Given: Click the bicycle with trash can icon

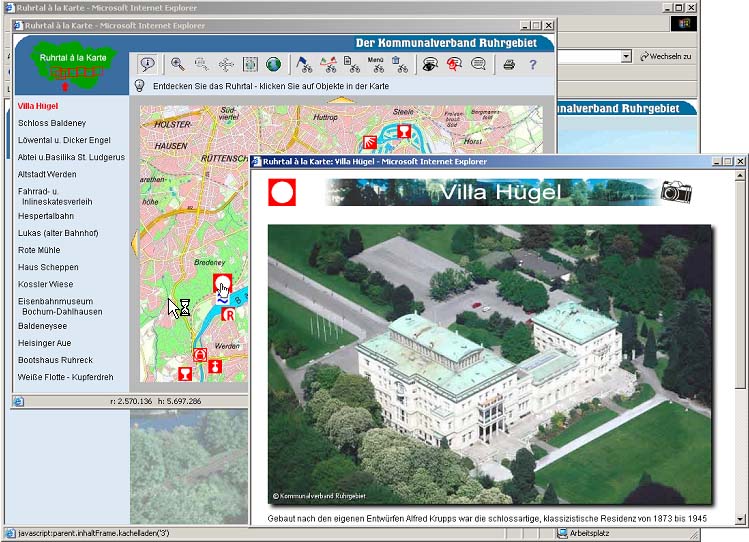Looking at the screenshot, I should 400,64.
